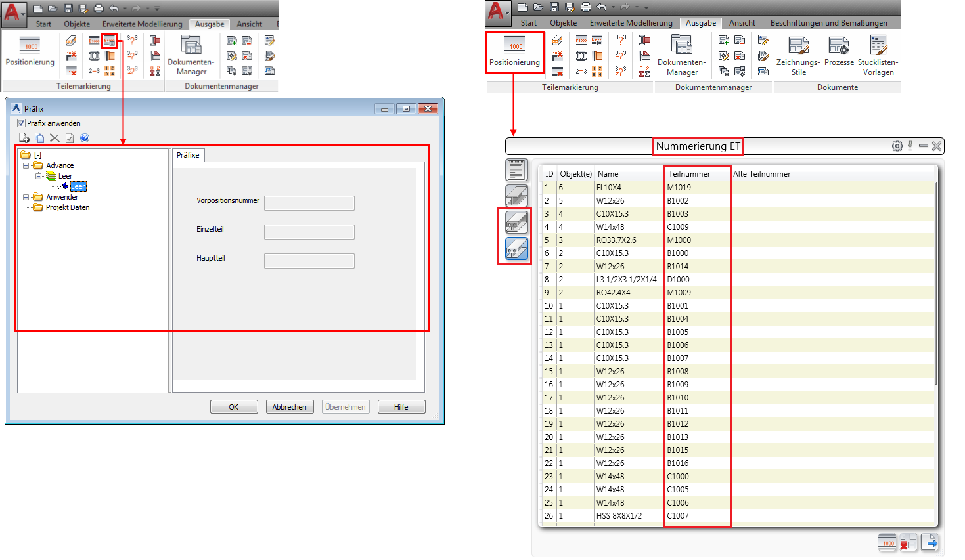Open Positionierung in the left ribbon

(x=30, y=53)
